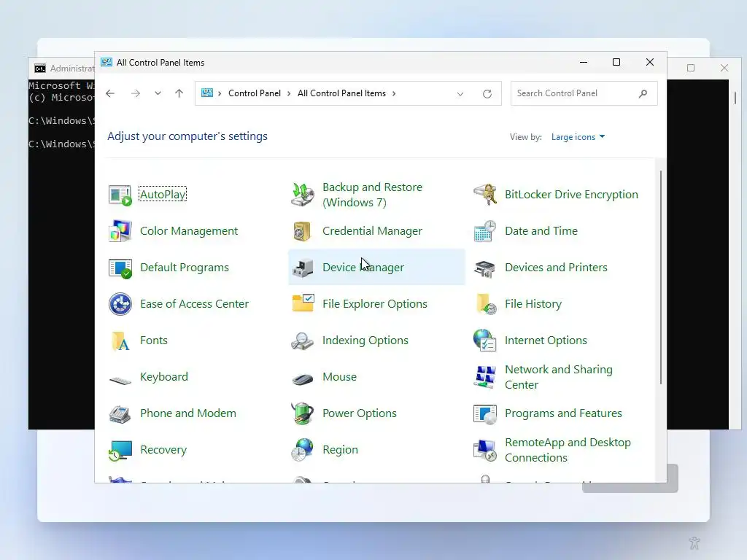
Task: Go back with the back arrow
Action: (x=110, y=93)
